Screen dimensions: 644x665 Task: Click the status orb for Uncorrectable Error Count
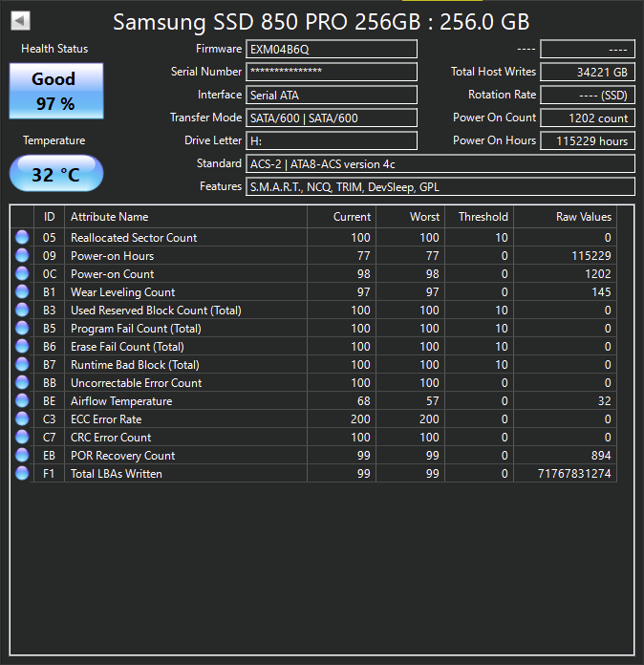coord(22,382)
